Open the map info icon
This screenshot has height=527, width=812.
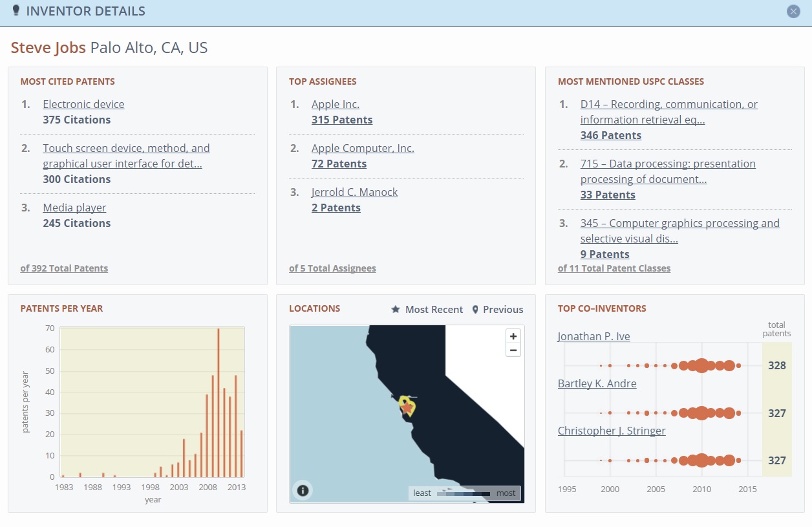pos(303,490)
